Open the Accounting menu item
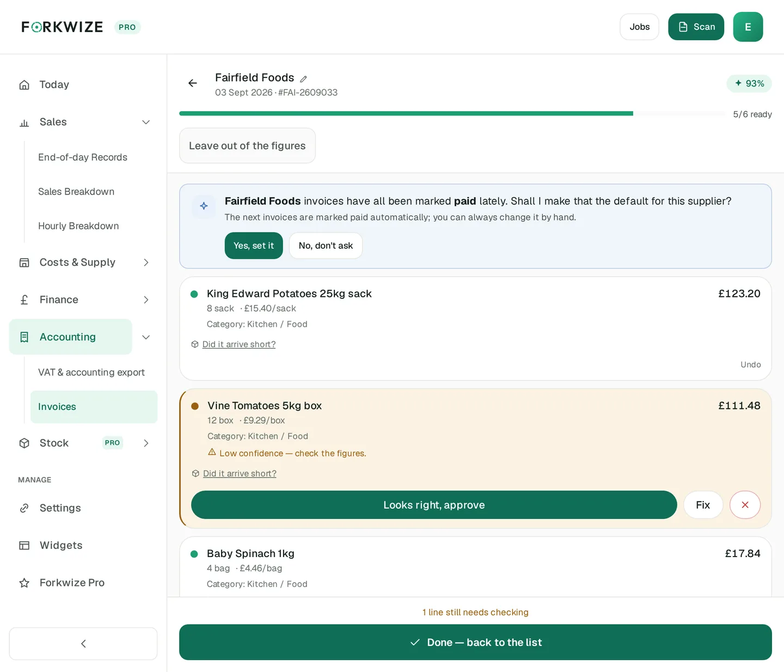 71,337
